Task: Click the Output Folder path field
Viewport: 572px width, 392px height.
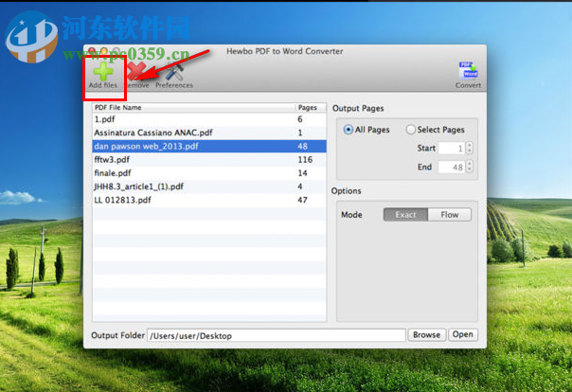Action: 277,335
